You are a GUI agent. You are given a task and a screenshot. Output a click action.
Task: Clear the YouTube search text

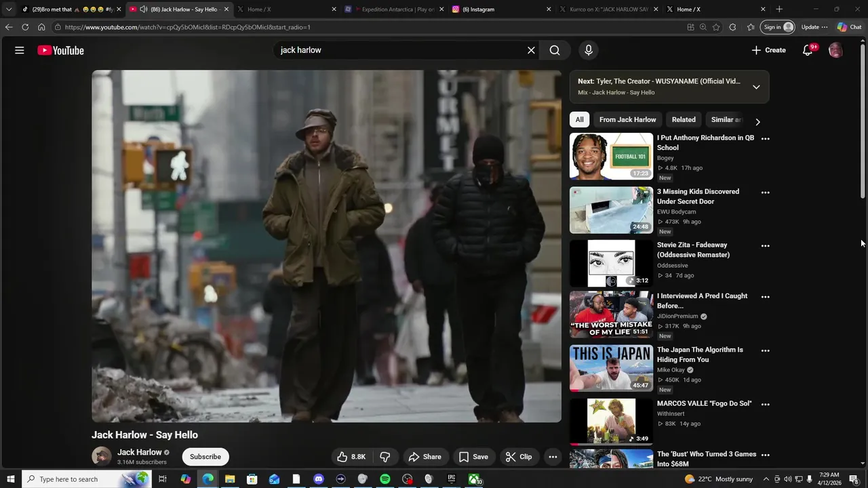(531, 50)
